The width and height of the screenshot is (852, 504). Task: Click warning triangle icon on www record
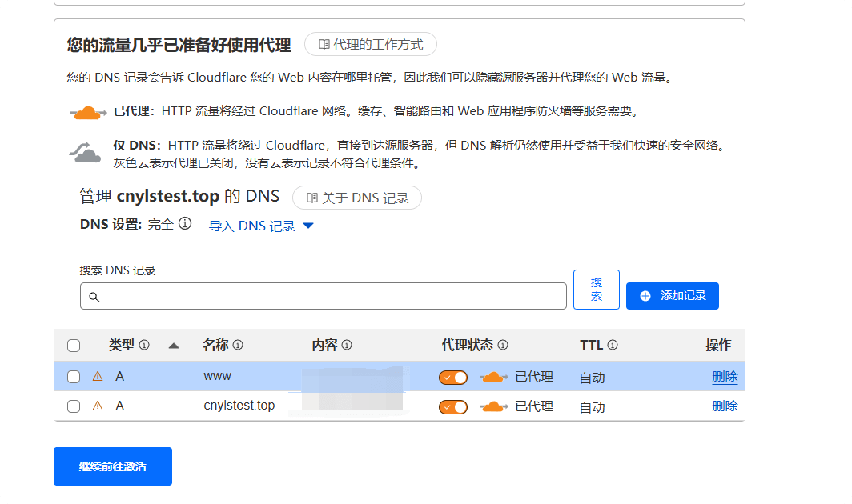pos(98,377)
